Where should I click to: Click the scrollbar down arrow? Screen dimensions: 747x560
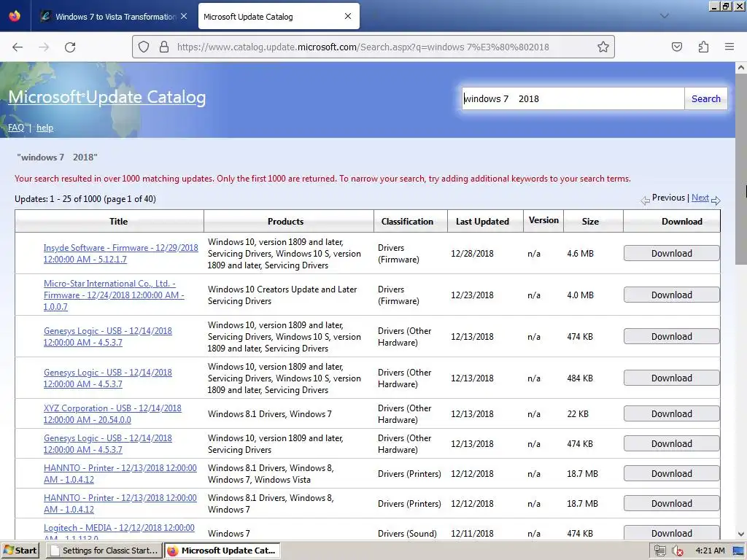click(741, 534)
